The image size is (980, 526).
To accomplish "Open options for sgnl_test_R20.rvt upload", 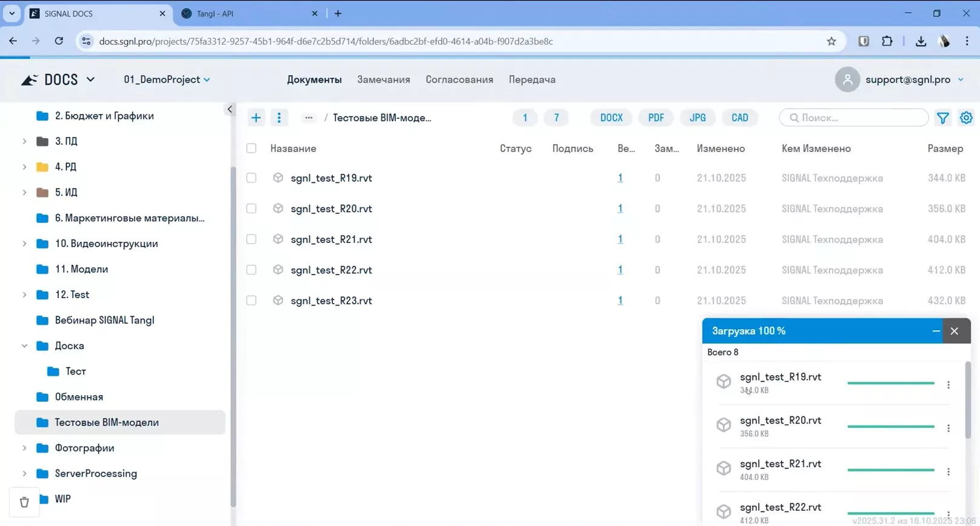I will [x=948, y=428].
